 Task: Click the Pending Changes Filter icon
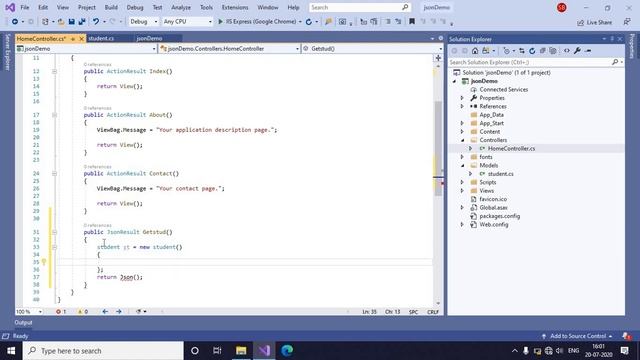(x=507, y=51)
